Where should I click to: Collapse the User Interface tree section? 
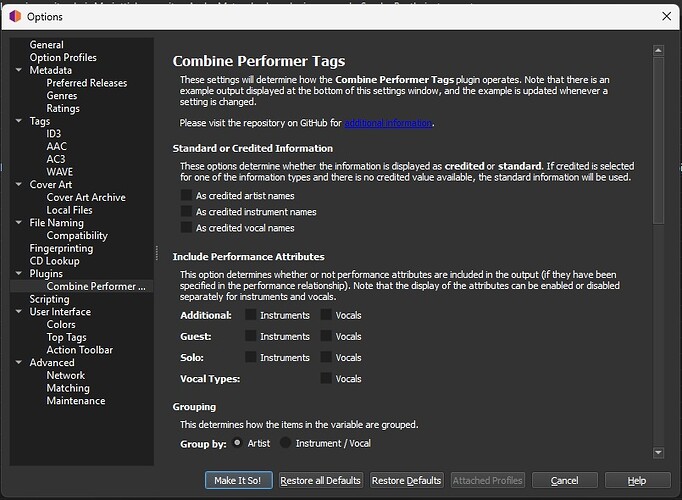(19, 312)
